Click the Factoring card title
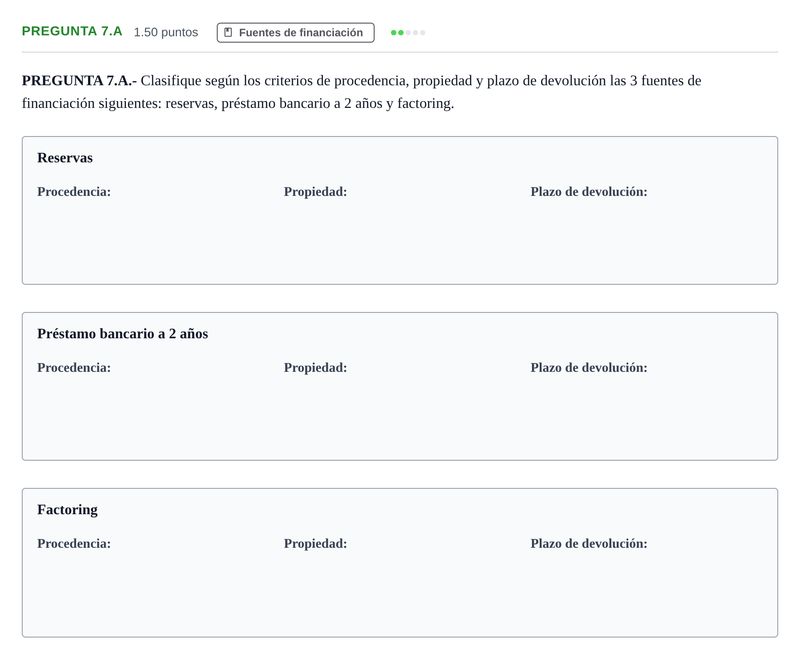800x672 pixels. 67,510
